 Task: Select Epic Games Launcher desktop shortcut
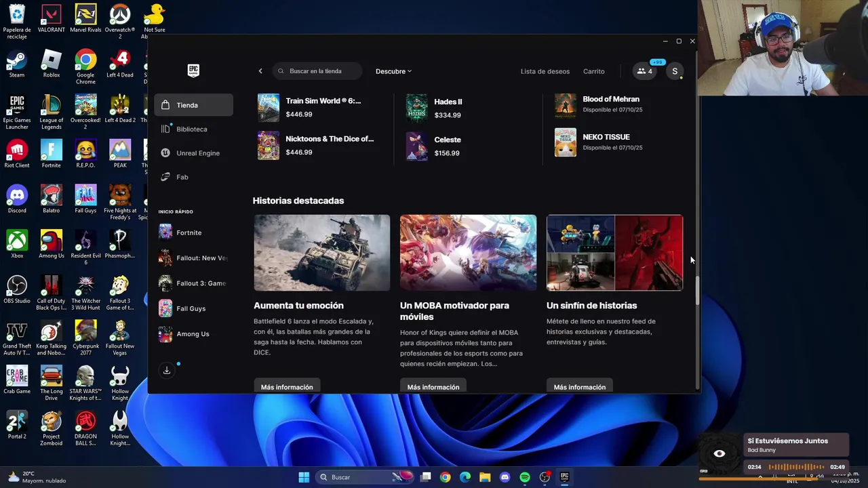coord(17,113)
